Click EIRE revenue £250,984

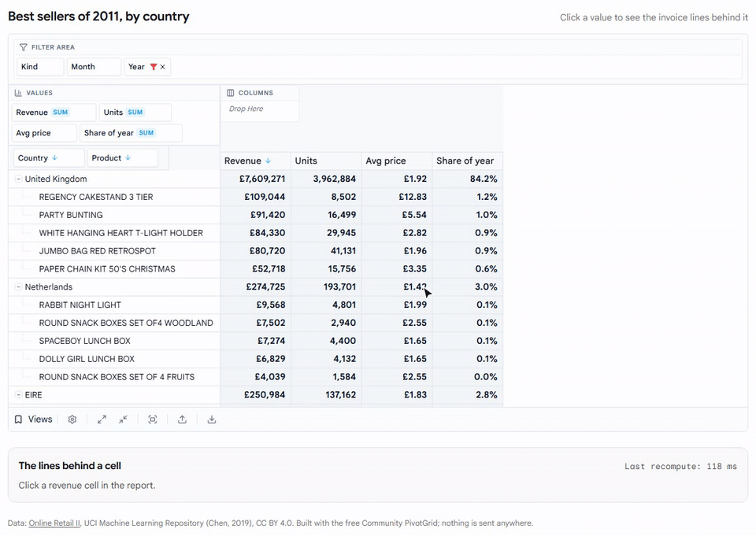[255, 395]
